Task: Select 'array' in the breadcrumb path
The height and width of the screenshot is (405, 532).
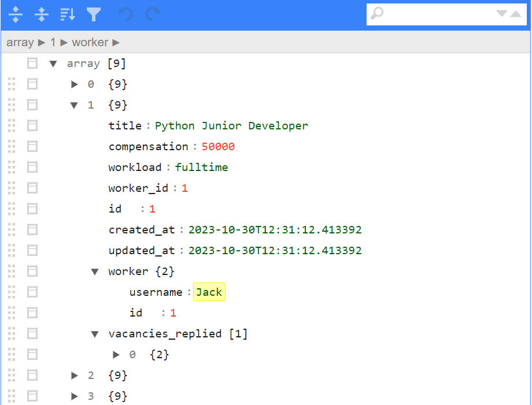Action: coord(20,42)
